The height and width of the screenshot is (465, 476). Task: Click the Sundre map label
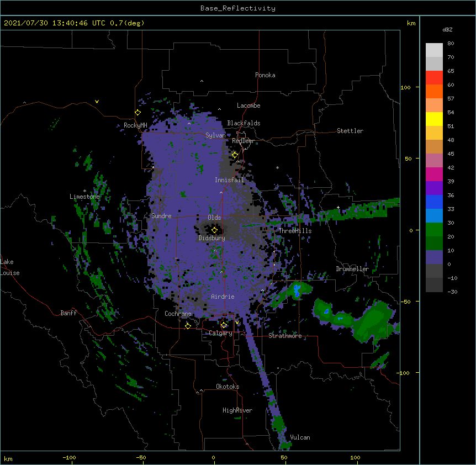pyautogui.click(x=161, y=216)
